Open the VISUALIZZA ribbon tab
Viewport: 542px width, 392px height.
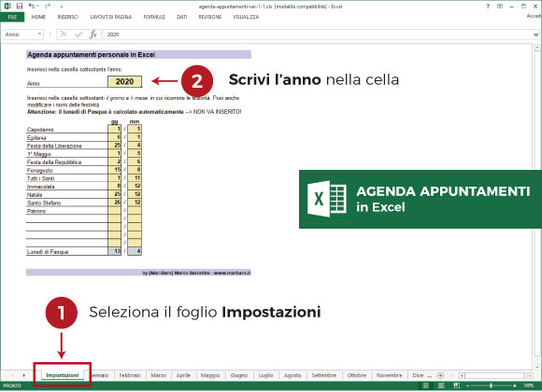coord(246,17)
